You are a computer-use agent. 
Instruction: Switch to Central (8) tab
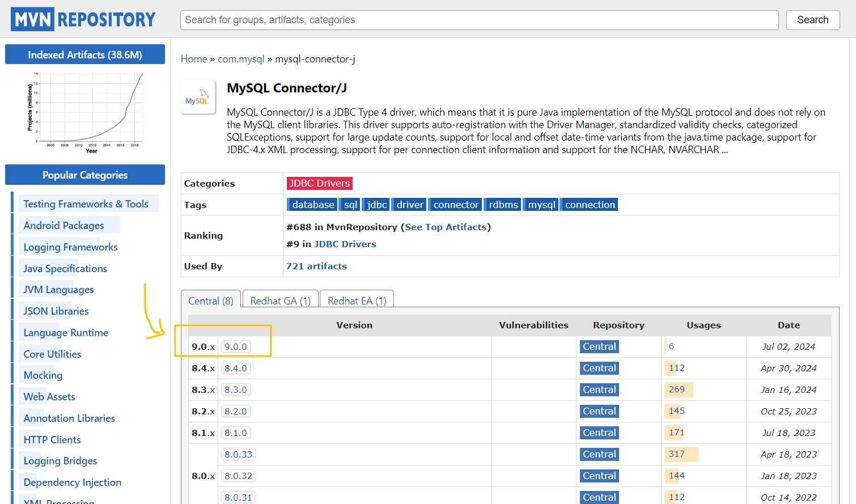point(211,300)
